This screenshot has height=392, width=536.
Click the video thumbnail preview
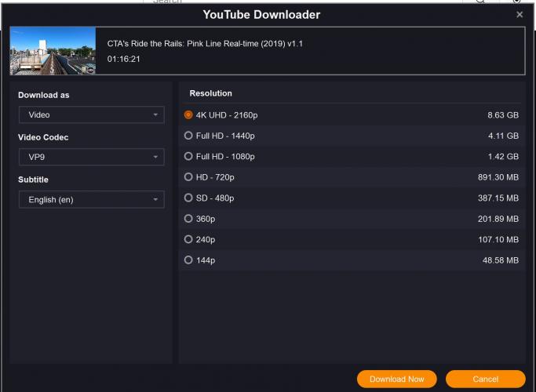[53, 51]
